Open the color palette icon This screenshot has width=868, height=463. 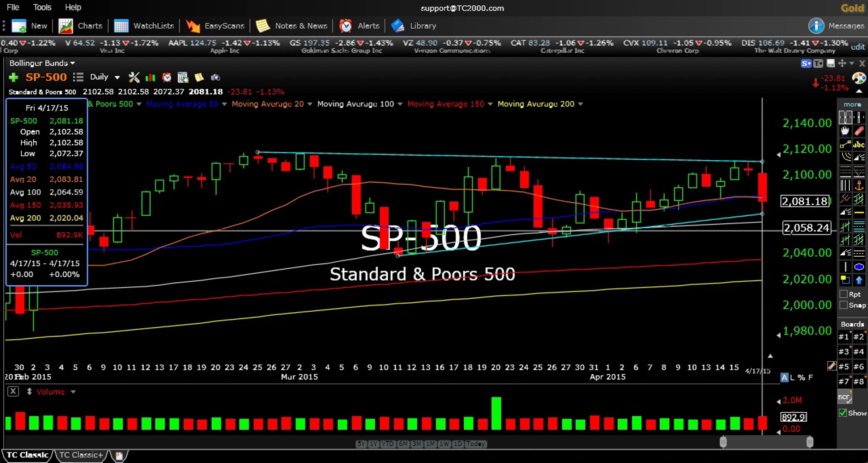click(x=859, y=78)
